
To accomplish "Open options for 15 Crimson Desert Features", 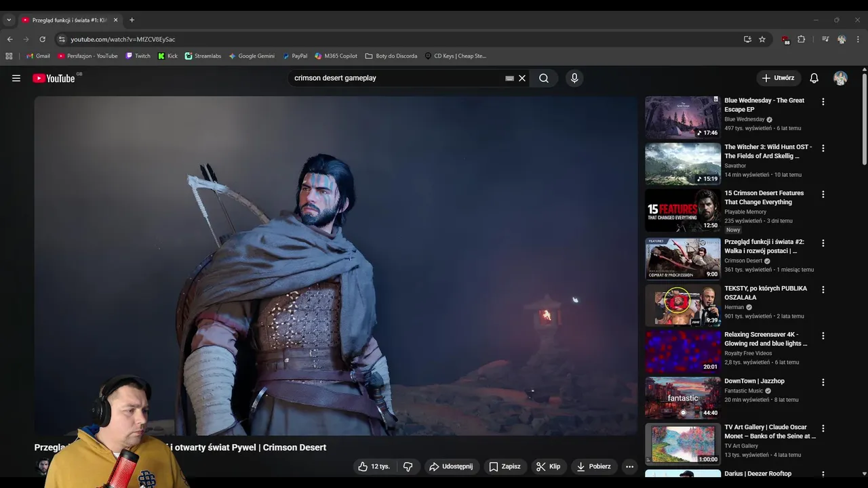I will [x=823, y=195].
